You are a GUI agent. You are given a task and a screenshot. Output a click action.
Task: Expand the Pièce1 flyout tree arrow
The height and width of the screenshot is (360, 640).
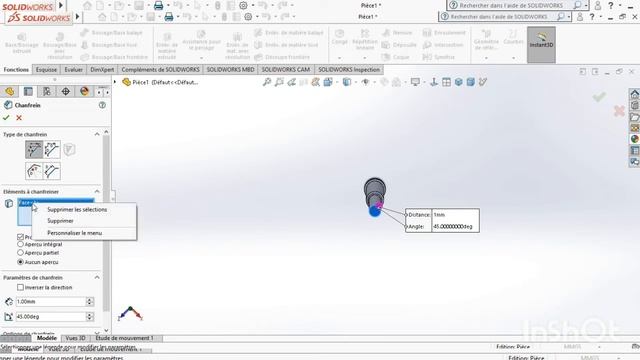tap(115, 82)
